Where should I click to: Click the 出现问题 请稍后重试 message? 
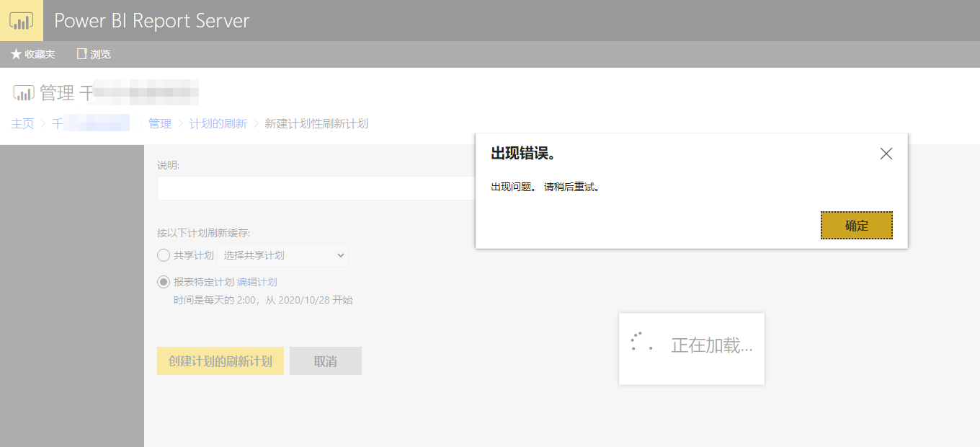[x=545, y=187]
